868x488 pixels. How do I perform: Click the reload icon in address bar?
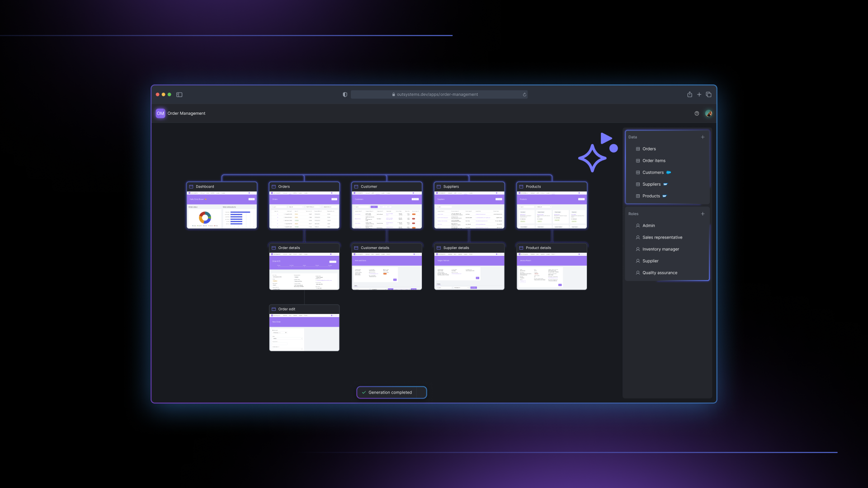coord(524,94)
